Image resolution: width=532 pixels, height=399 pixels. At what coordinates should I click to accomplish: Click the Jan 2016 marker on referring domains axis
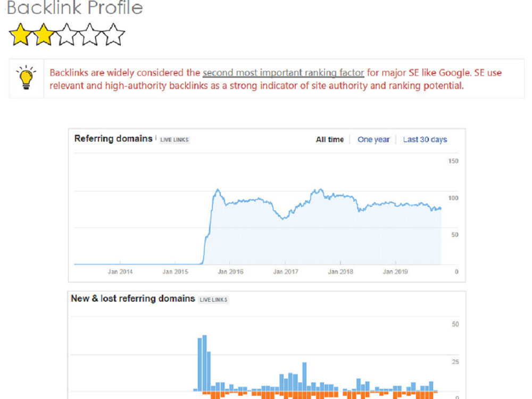[230, 271]
